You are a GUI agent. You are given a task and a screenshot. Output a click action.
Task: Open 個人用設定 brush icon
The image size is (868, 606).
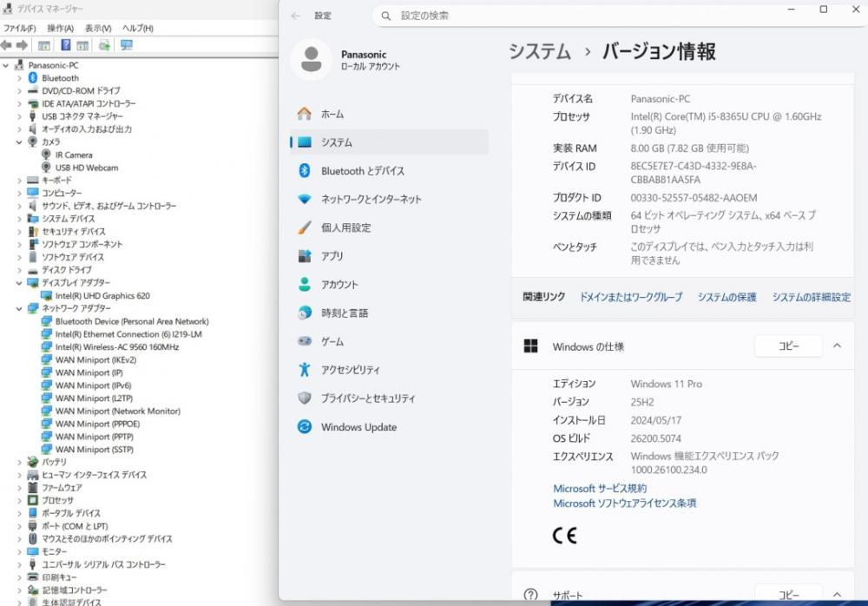(305, 227)
